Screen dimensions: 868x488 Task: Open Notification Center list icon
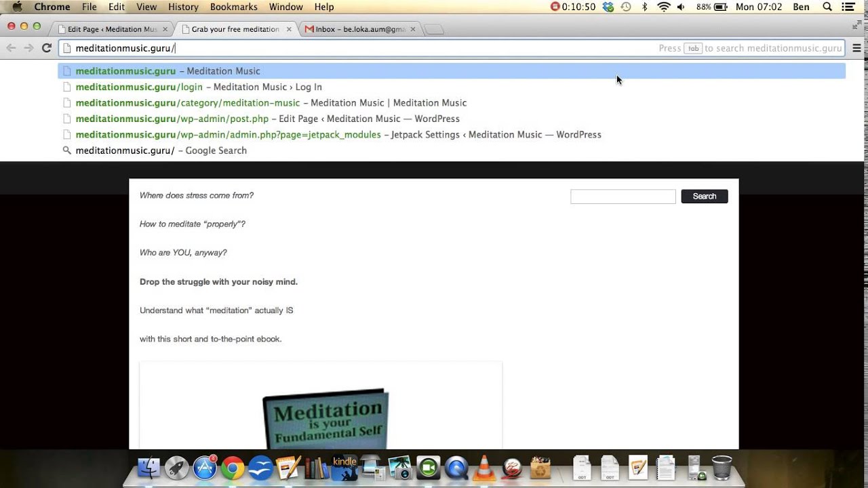click(x=848, y=7)
